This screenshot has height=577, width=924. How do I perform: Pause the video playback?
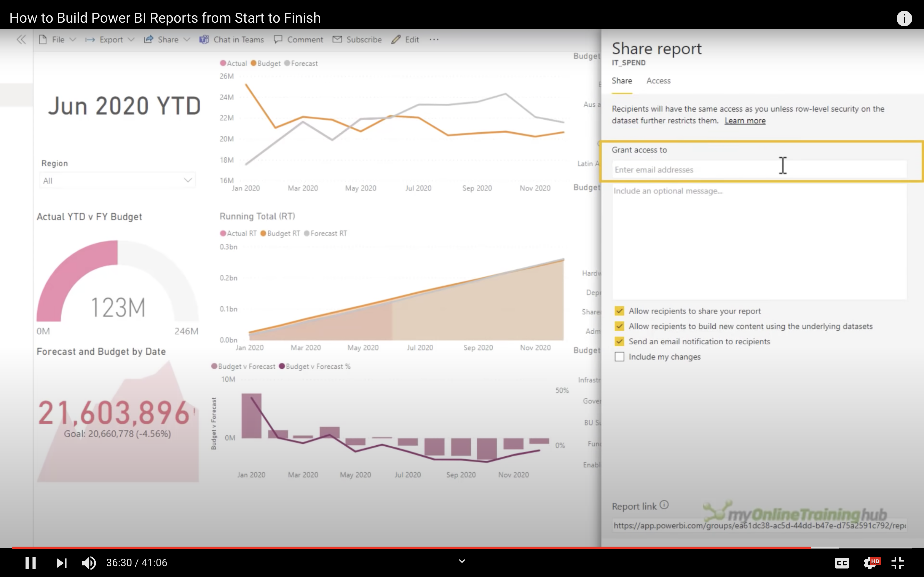(30, 563)
